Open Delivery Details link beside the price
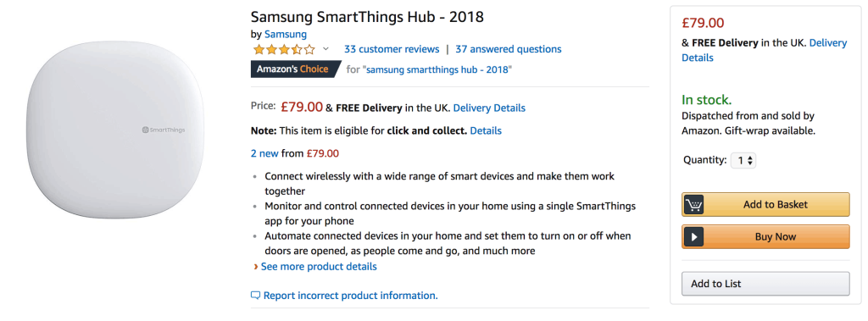The image size is (868, 321). pos(489,108)
